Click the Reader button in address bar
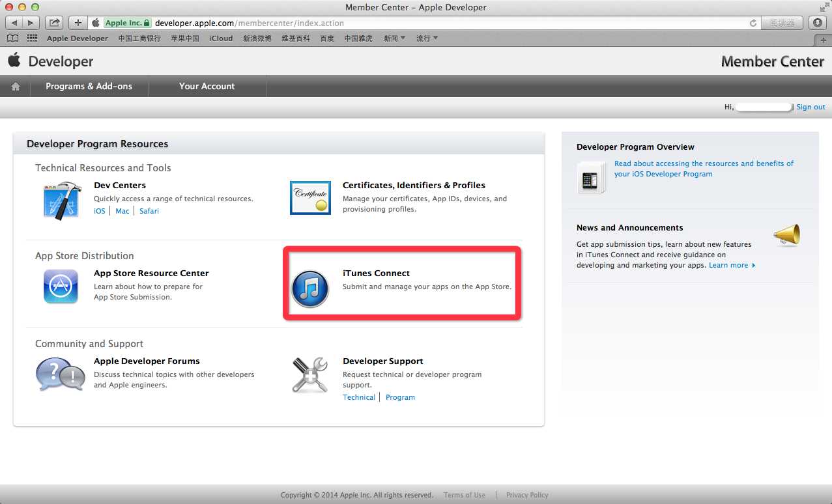 click(782, 23)
